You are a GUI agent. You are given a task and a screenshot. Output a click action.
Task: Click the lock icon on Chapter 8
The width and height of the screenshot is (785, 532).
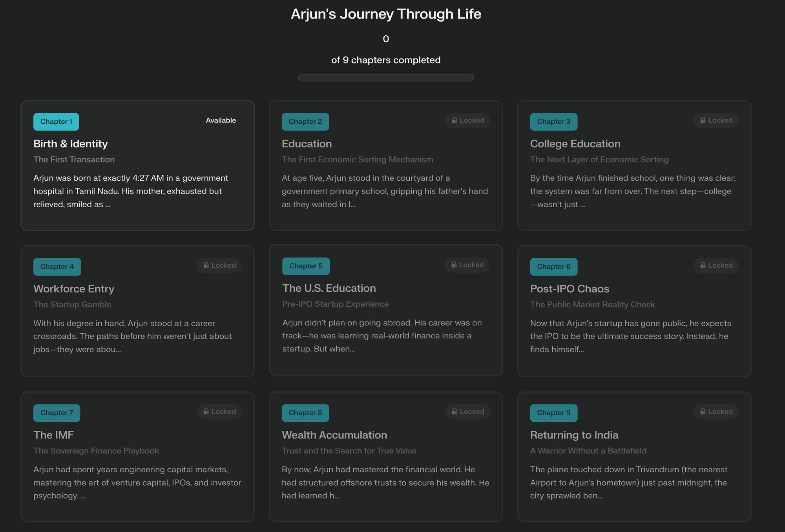pos(455,411)
